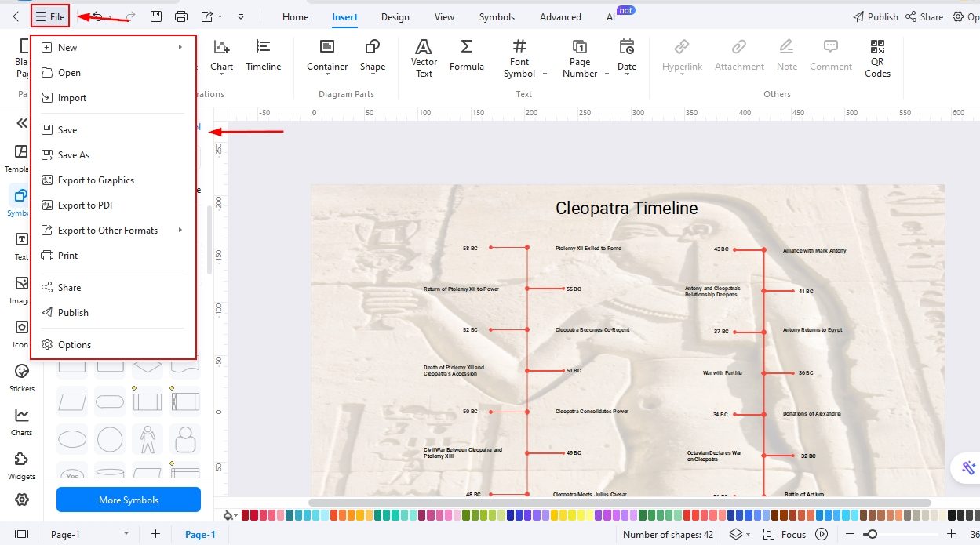Viewport: 980px width, 545px height.
Task: Open the layers dropdown in status bar
Action: (x=736, y=534)
